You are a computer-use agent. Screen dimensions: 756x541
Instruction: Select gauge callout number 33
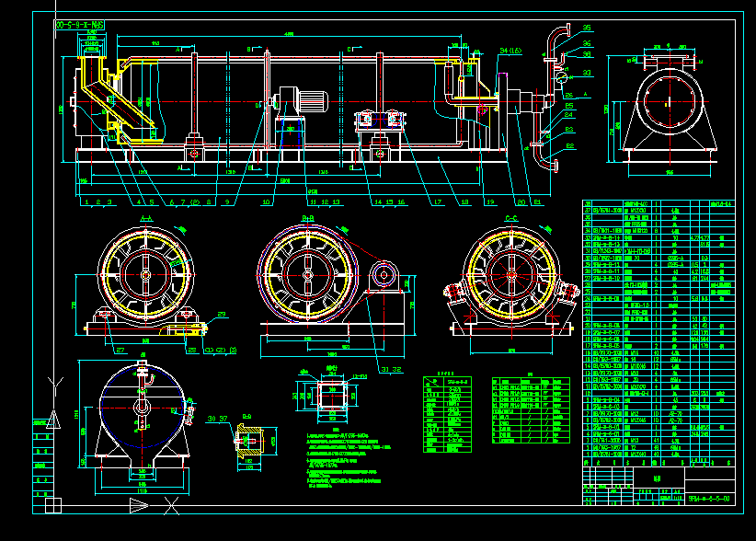(587, 73)
